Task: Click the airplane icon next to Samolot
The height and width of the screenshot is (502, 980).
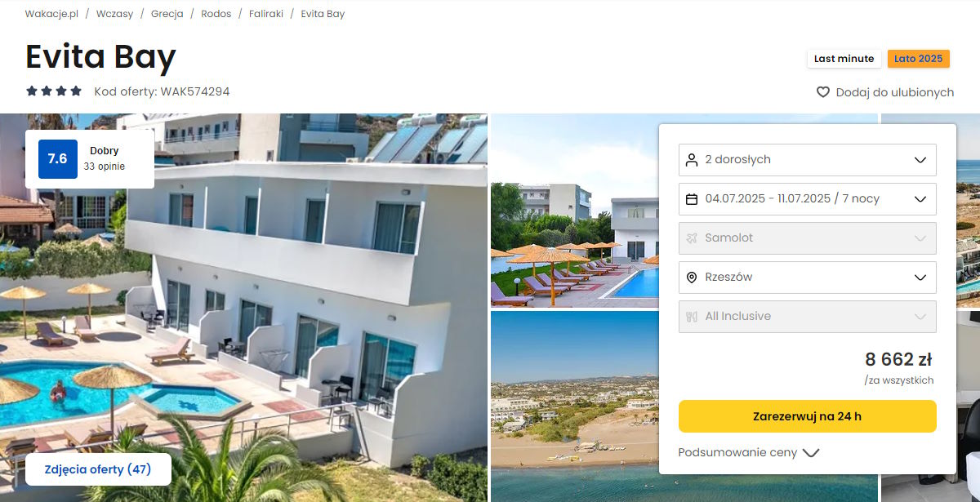Action: 692,238
